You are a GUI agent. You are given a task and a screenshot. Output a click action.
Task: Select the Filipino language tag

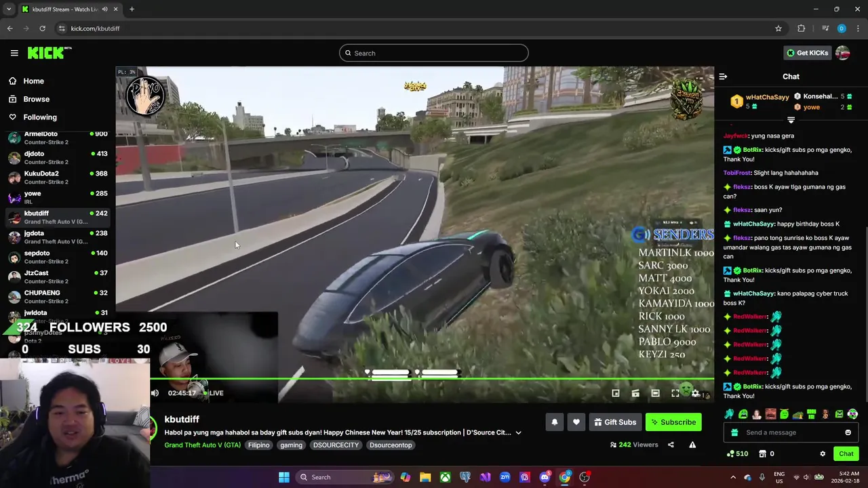click(x=258, y=445)
